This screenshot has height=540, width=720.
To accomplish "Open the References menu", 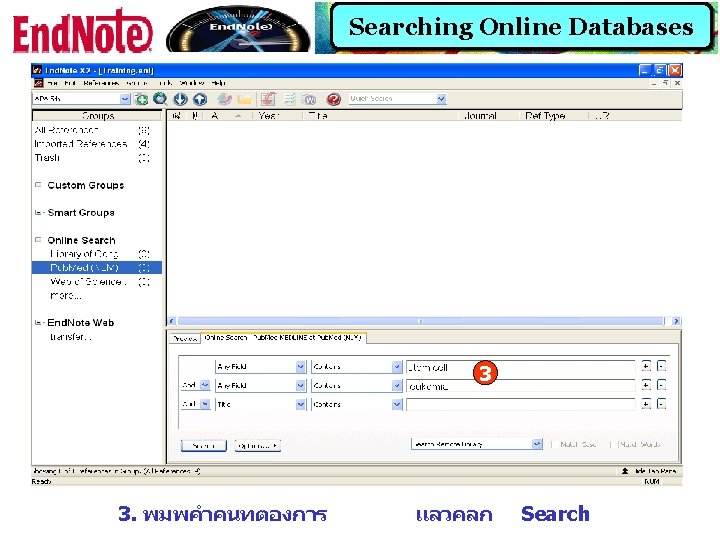I will click(x=101, y=83).
